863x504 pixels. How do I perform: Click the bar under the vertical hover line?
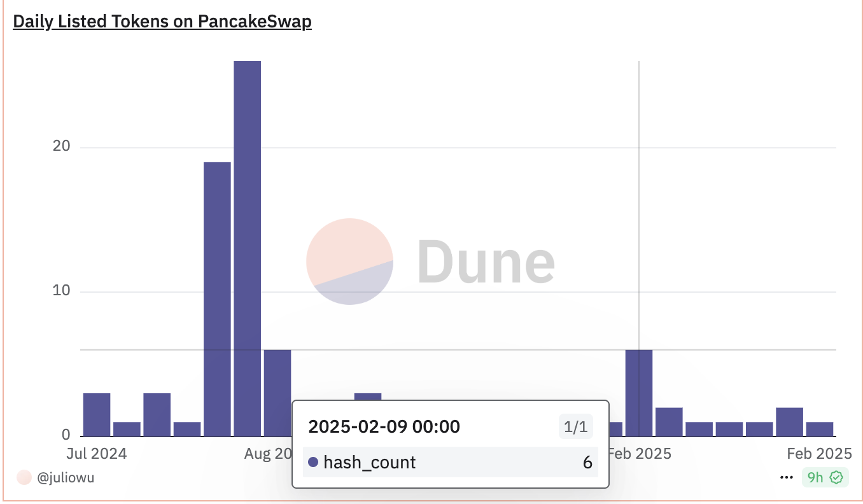[x=638, y=393]
